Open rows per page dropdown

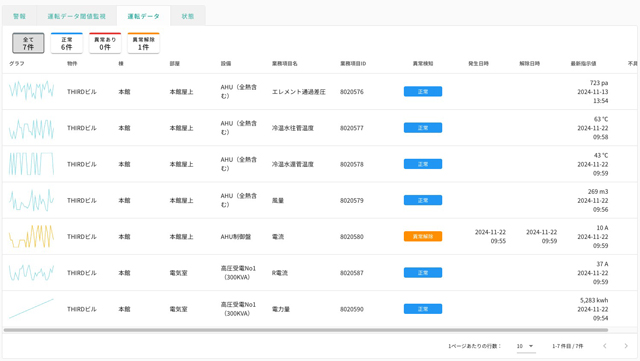click(x=525, y=346)
